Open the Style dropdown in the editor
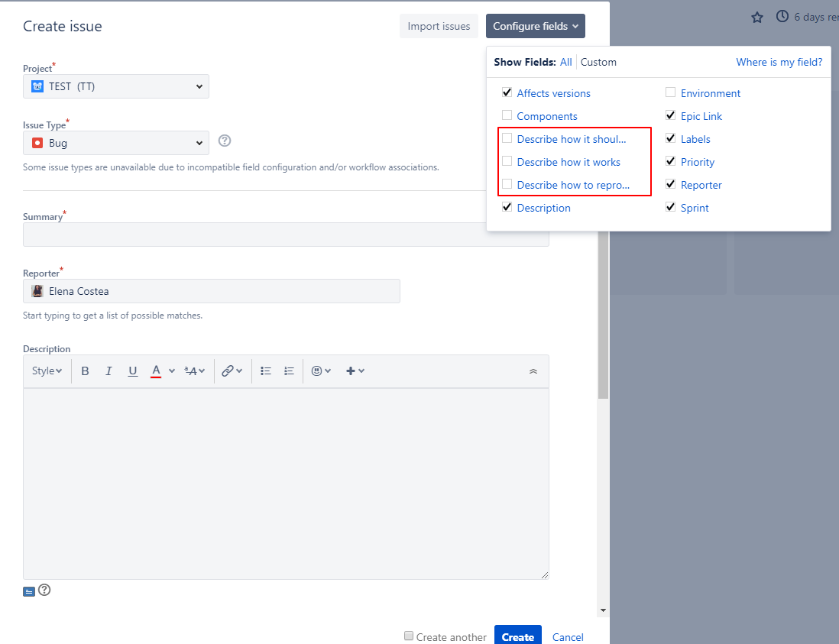The image size is (839, 644). [x=46, y=371]
